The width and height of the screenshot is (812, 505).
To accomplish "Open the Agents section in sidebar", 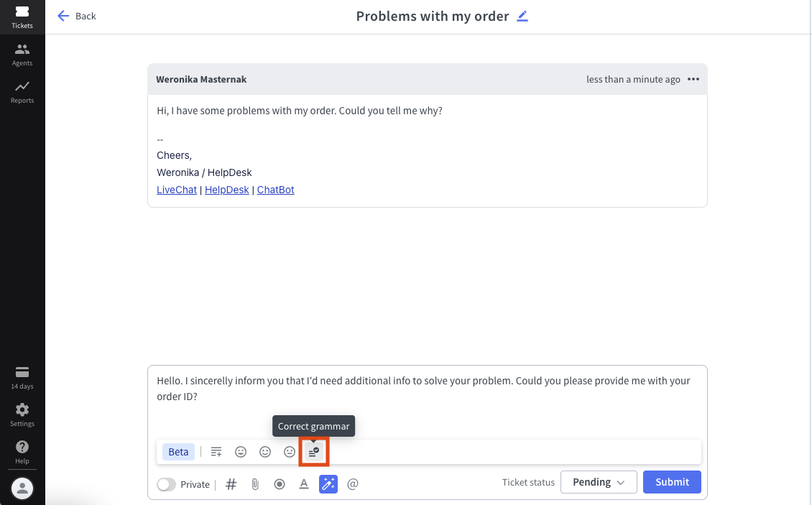I will [x=22, y=55].
